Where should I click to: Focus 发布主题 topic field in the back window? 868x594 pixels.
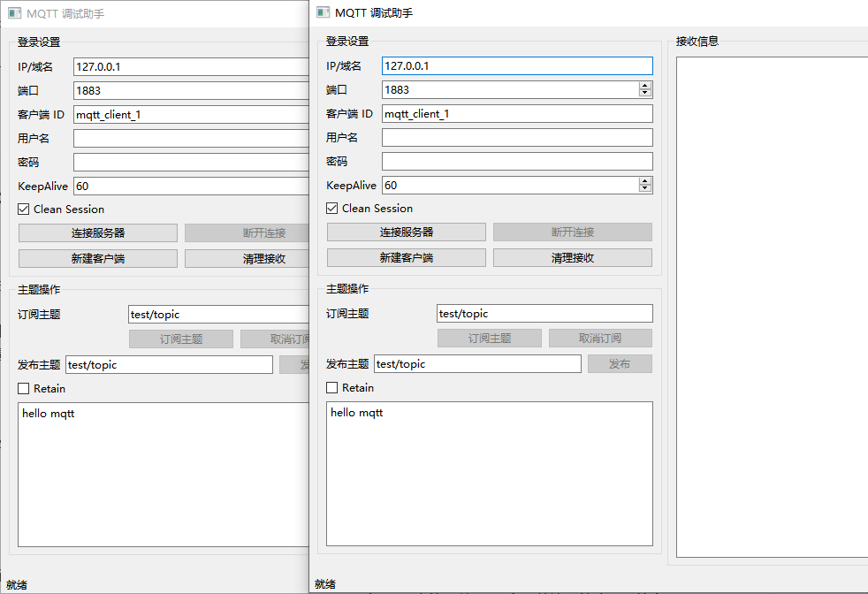point(170,365)
